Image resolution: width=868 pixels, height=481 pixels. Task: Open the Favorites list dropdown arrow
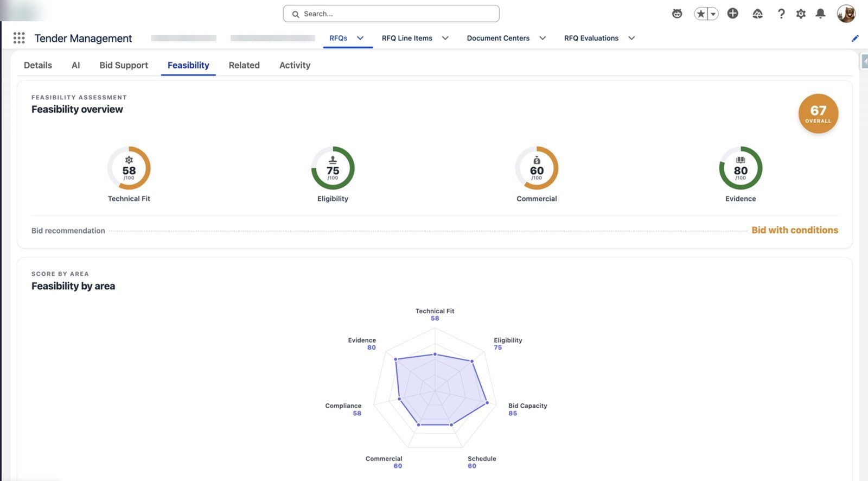[713, 14]
